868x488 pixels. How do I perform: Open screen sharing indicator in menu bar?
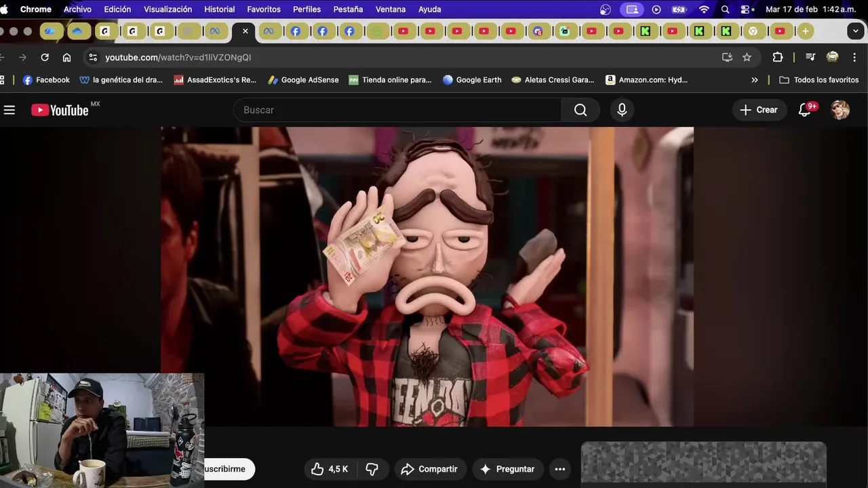click(x=632, y=9)
